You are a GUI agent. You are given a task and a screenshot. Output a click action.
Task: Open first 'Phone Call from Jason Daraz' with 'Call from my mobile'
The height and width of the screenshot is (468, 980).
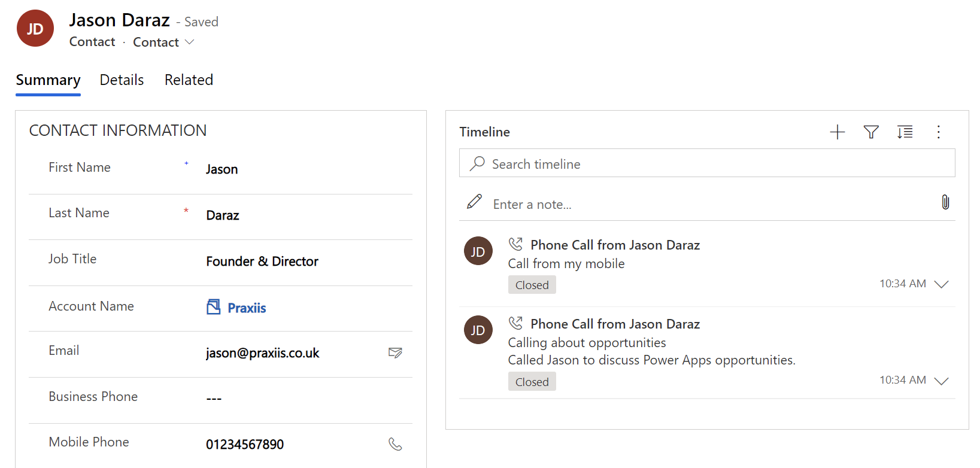point(615,245)
